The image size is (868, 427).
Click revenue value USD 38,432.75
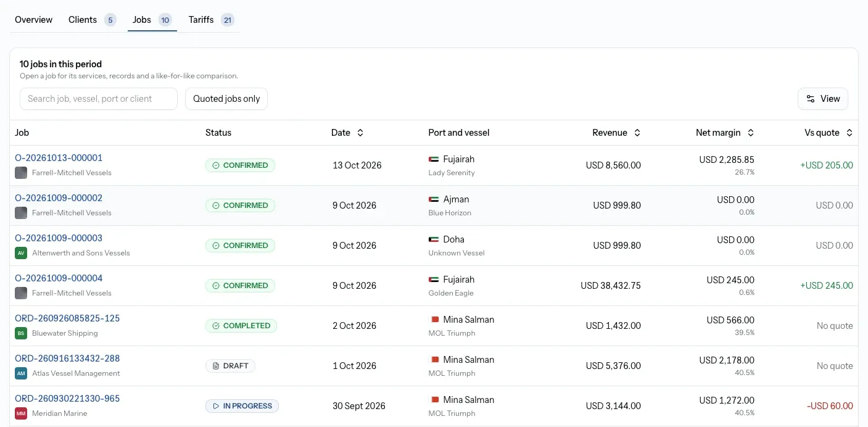(x=611, y=286)
